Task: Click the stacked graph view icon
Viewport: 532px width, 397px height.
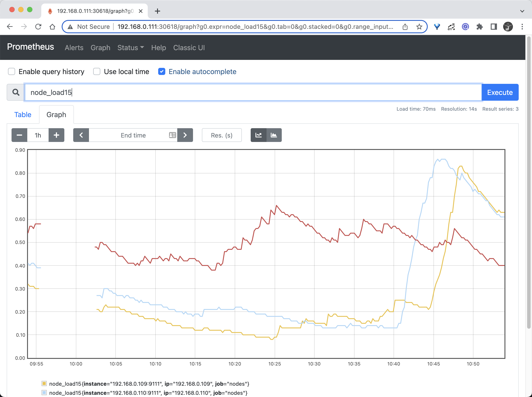Action: pos(274,135)
